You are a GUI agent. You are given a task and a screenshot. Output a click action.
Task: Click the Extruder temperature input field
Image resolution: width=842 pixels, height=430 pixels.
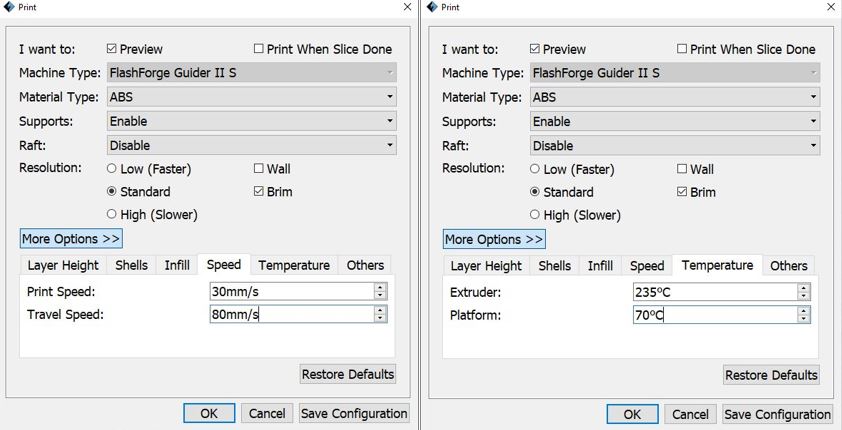[715, 292]
